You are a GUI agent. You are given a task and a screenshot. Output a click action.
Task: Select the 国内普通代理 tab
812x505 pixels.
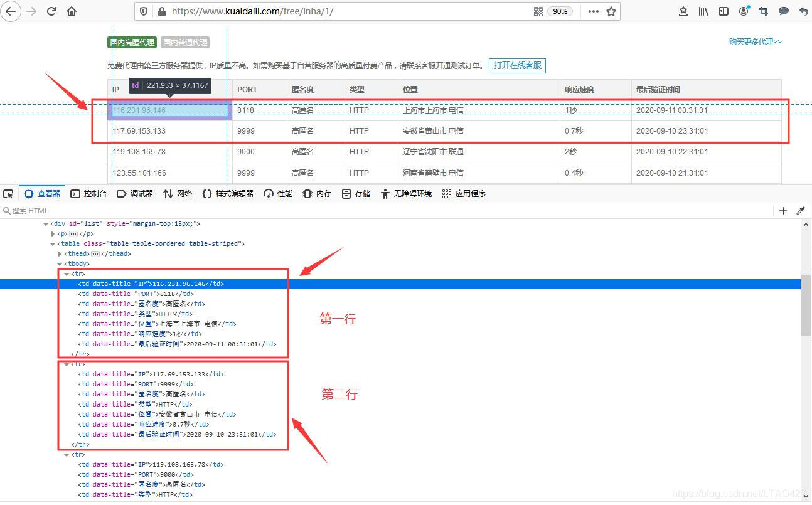point(185,42)
